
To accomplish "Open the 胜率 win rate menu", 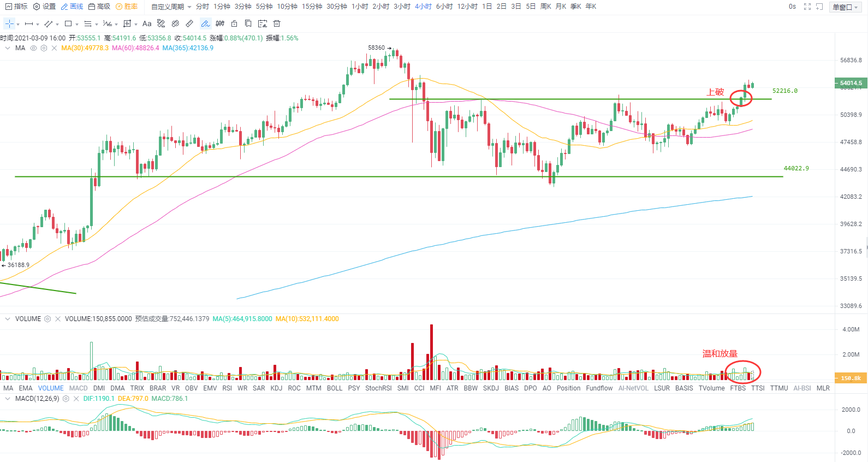I will [x=127, y=7].
